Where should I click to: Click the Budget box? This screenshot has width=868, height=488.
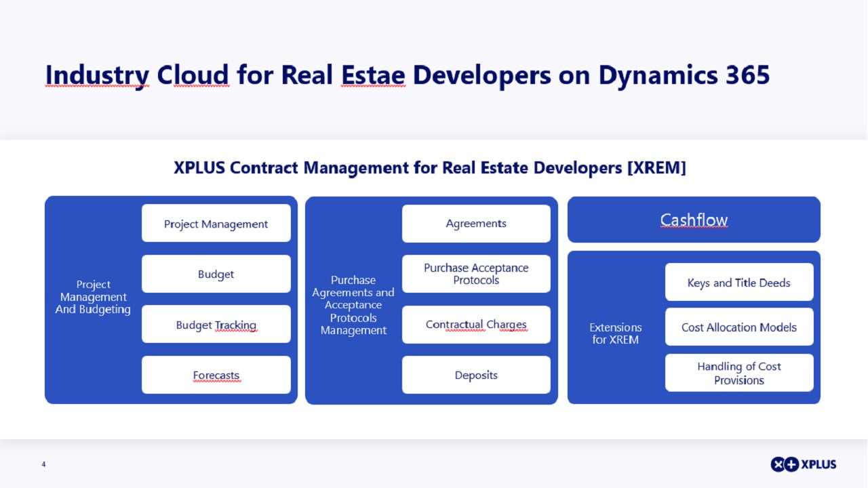pyautogui.click(x=216, y=274)
